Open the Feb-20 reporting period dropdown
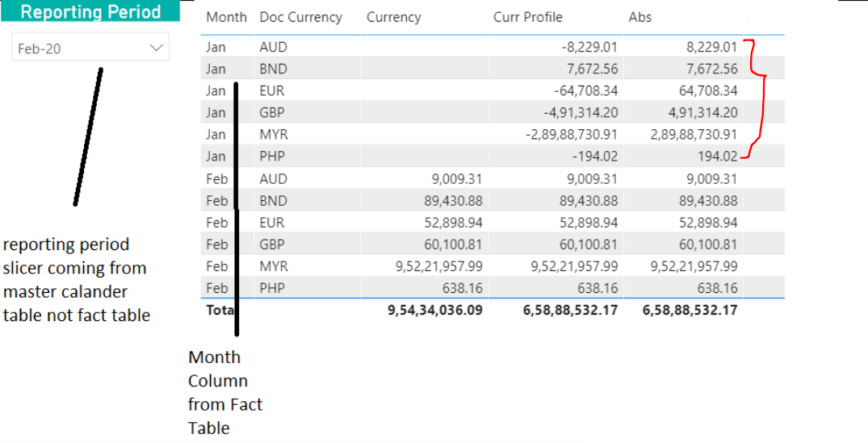868x443 pixels. (x=90, y=48)
